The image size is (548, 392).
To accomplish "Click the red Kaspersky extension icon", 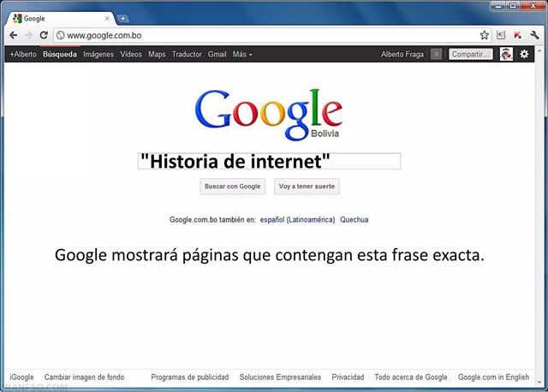I will point(517,35).
